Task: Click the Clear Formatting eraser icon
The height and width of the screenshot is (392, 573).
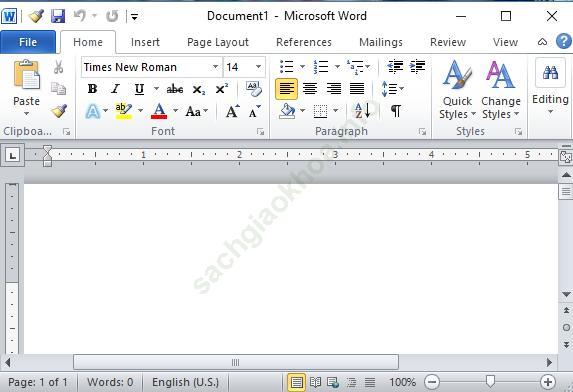Action: [x=254, y=89]
